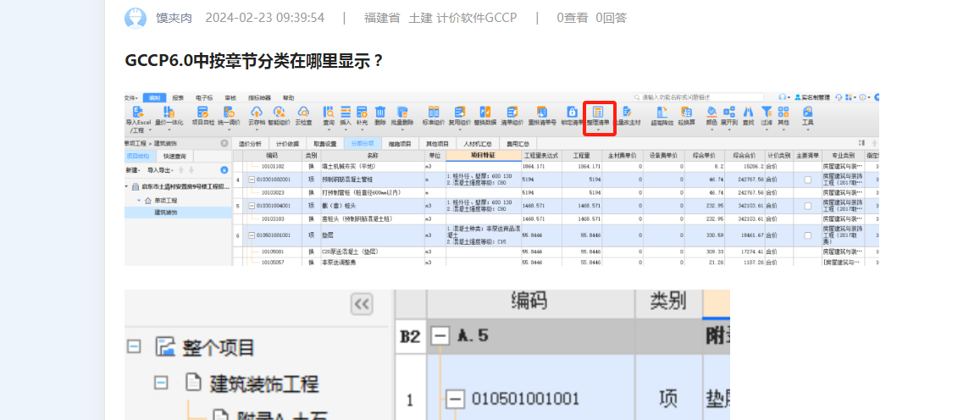This screenshot has height=420, width=980.
Task: Click the 福建省 tag link
Action: 382,18
